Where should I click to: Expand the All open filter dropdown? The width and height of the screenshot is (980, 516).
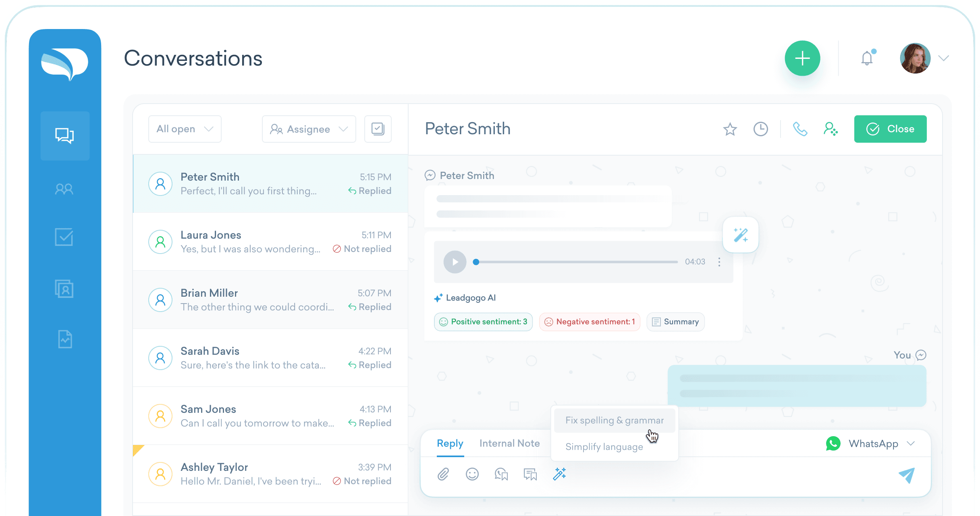[x=185, y=129]
